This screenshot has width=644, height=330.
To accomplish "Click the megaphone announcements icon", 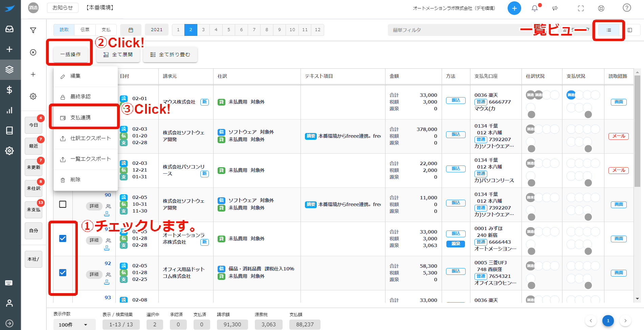I will [555, 8].
